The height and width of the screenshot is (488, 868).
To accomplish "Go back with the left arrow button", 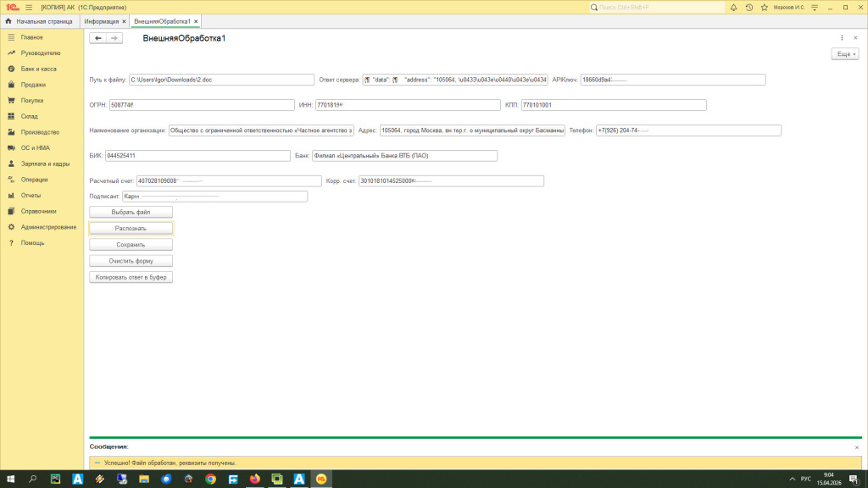I will pos(98,38).
